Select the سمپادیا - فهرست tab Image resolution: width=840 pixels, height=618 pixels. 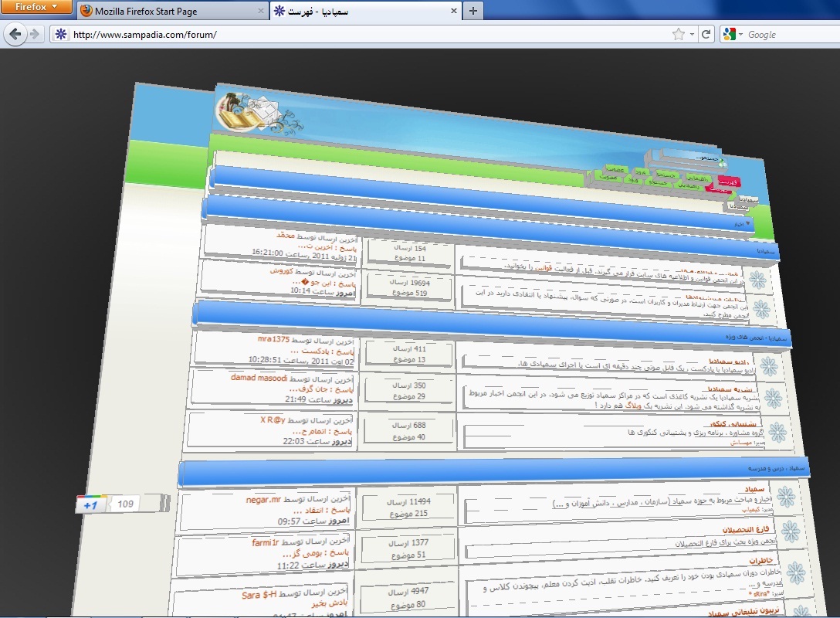365,11
